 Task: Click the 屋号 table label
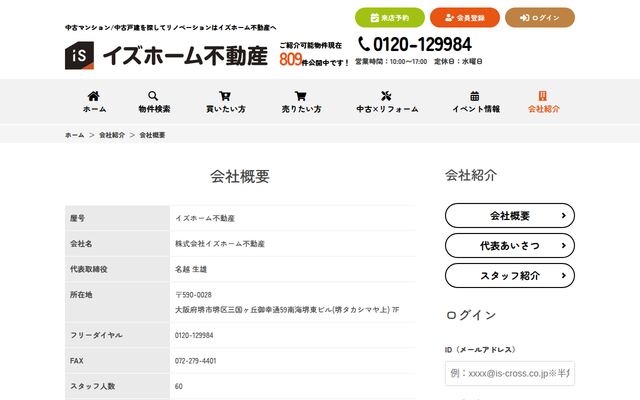(x=78, y=218)
